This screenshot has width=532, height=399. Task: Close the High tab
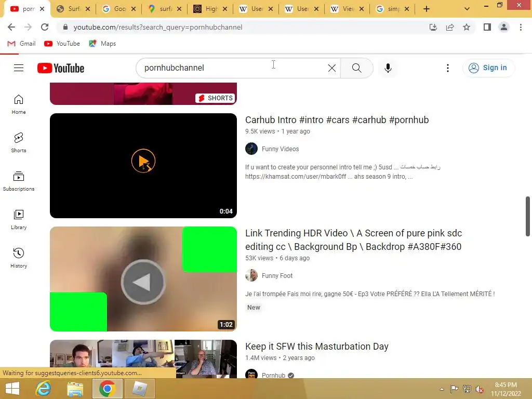pos(225,9)
